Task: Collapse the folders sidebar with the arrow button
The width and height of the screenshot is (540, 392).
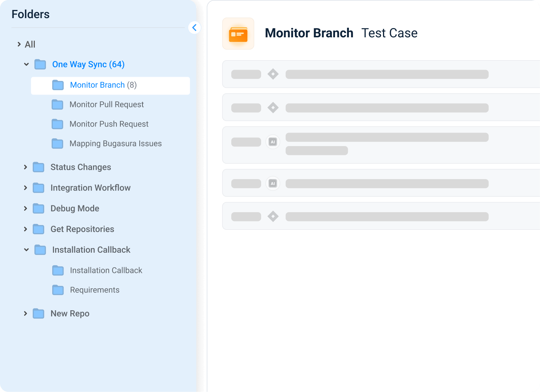Action: click(x=195, y=27)
